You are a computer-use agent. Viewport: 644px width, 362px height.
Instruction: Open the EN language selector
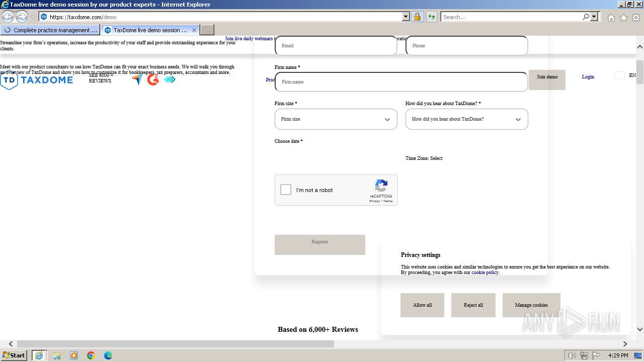pos(632,75)
